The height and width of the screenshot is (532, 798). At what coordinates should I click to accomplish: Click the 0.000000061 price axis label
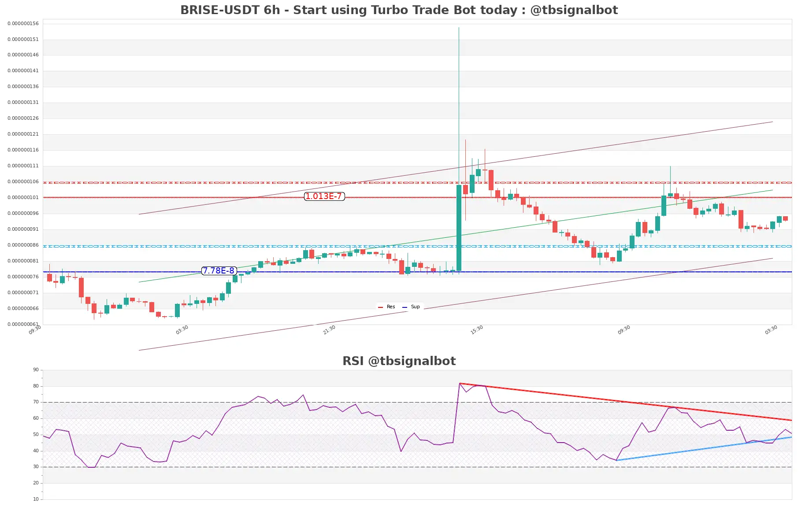pos(23,325)
